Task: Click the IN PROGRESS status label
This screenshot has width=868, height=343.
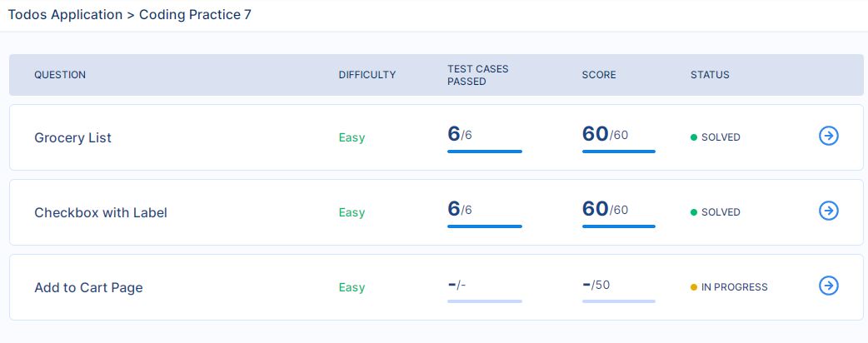Action: pos(734,287)
